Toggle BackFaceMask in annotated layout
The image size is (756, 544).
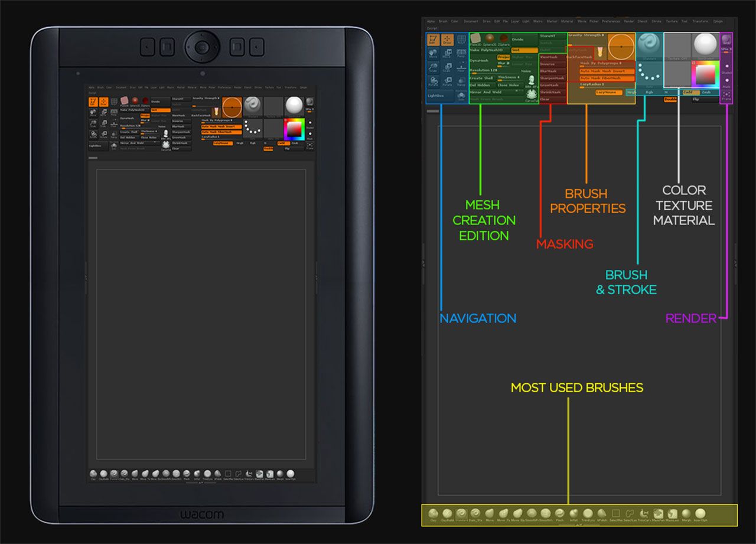pyautogui.click(x=579, y=57)
